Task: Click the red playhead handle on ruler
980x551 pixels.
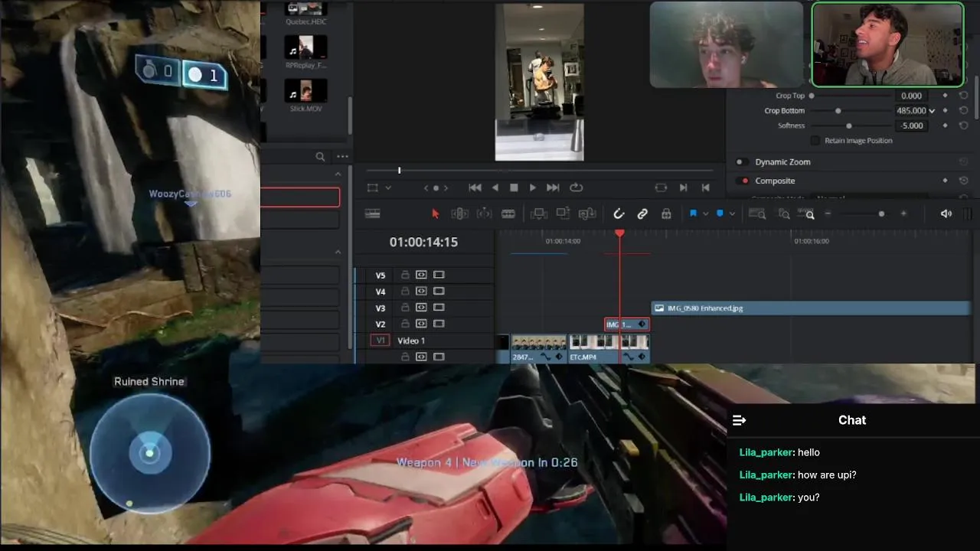Action: [619, 233]
